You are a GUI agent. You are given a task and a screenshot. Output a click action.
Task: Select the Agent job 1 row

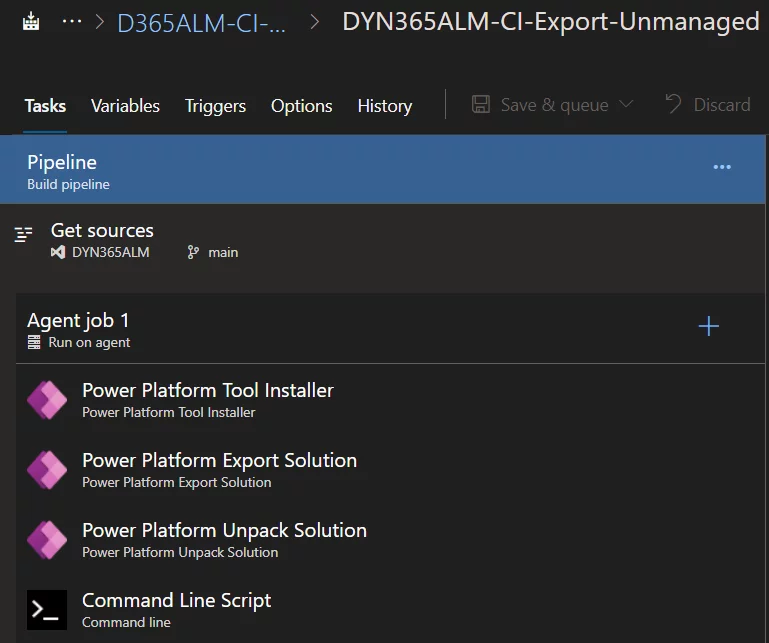(x=390, y=329)
